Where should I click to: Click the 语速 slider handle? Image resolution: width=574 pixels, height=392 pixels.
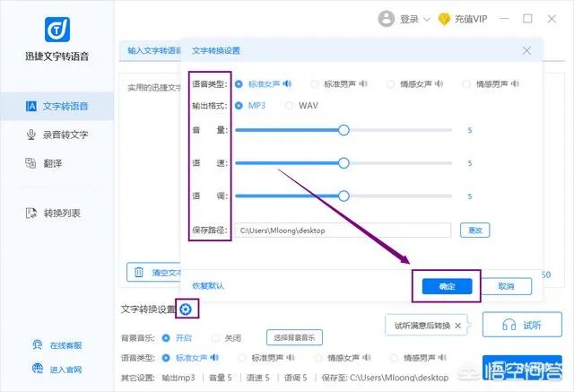click(x=344, y=163)
